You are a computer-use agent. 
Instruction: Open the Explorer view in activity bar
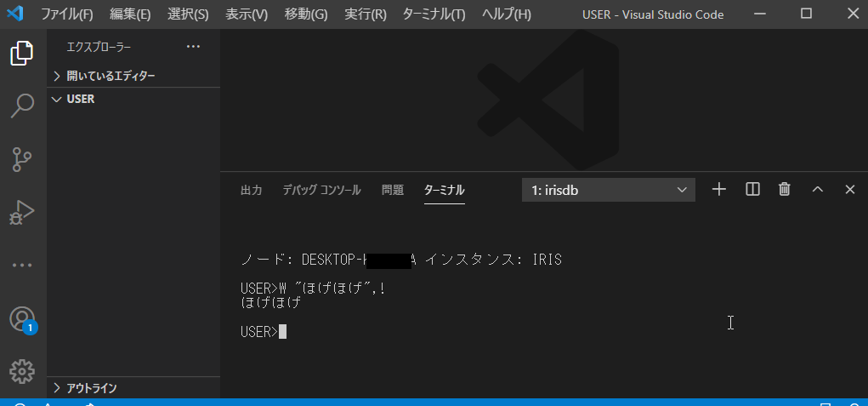[x=22, y=54]
